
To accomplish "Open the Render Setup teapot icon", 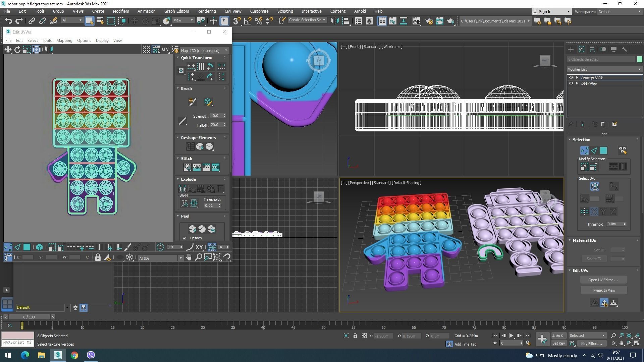I will 429,21.
